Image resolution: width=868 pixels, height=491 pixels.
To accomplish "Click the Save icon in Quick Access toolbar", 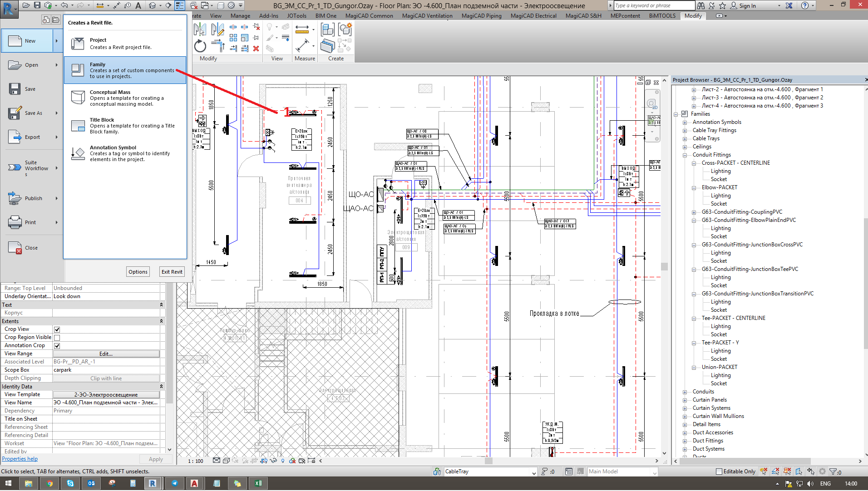I will [x=36, y=5].
